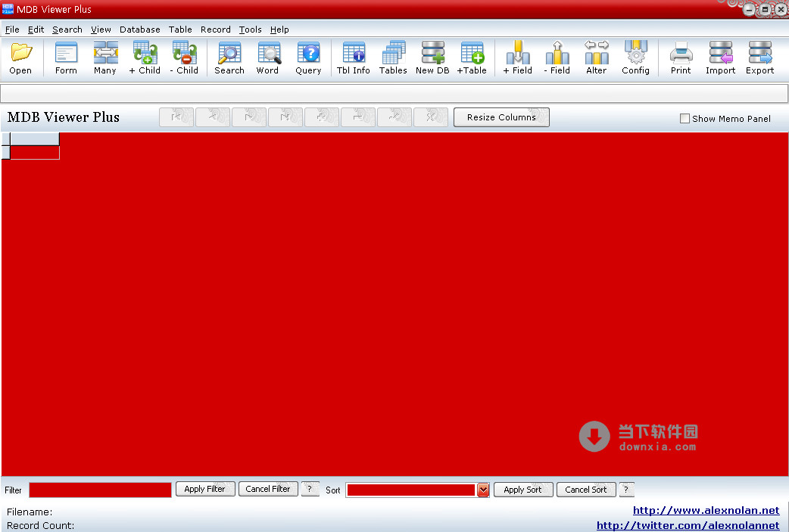Open filter help question mark button

(x=310, y=490)
